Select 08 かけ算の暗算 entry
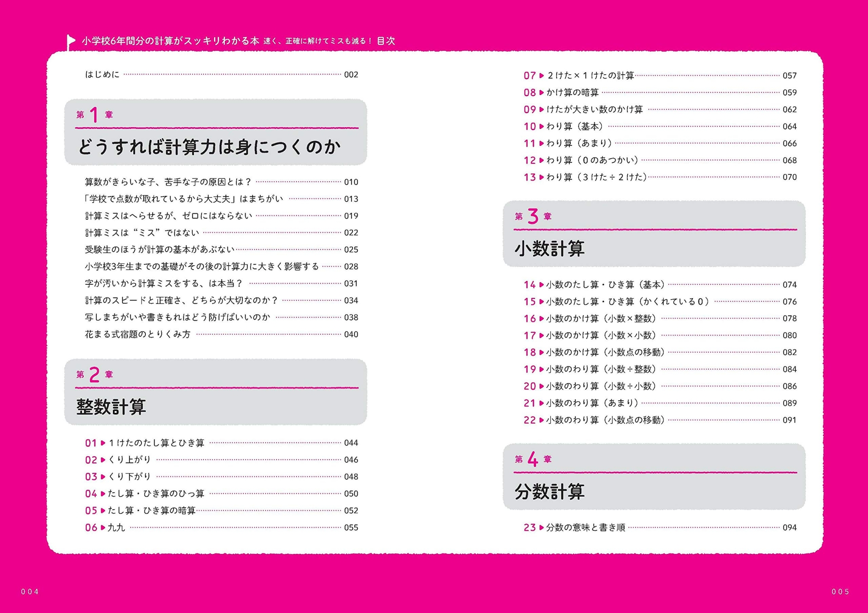The width and height of the screenshot is (868, 613). point(660,92)
